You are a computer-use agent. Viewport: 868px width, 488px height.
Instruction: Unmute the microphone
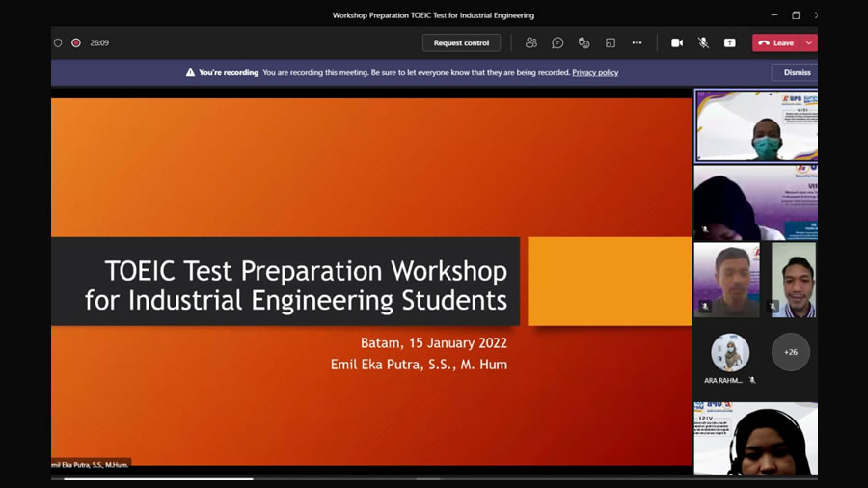click(x=703, y=42)
